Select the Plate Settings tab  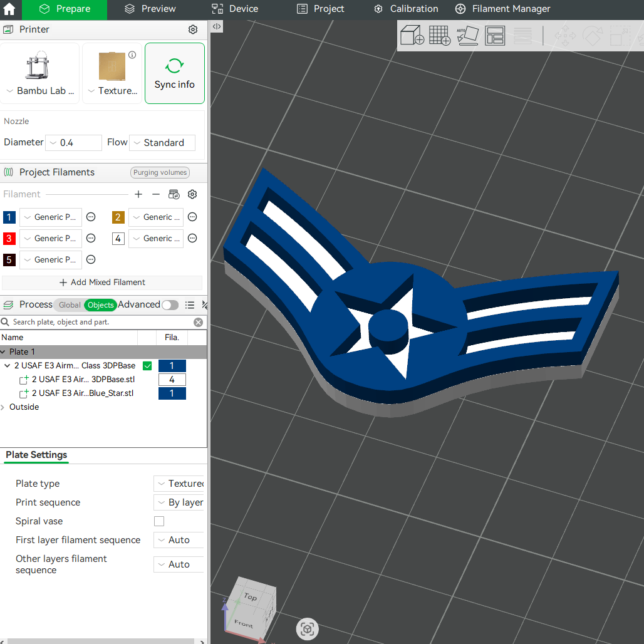tap(36, 455)
